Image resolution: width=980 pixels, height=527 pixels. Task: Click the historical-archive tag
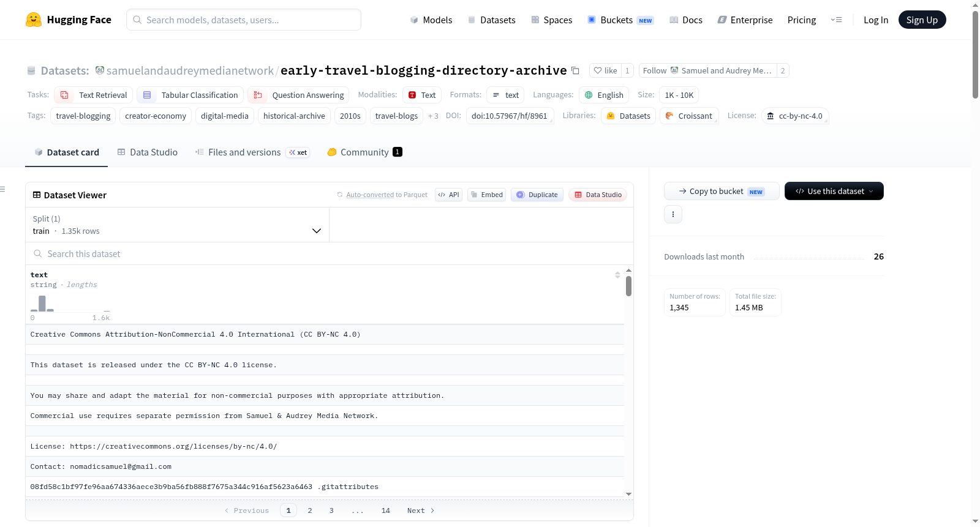[x=294, y=116]
